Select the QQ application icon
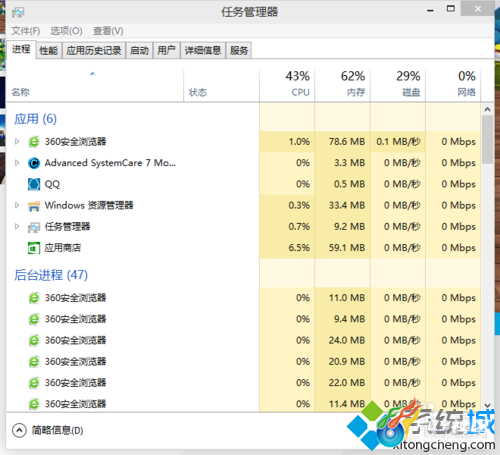Image resolution: width=500 pixels, height=455 pixels. coord(34,184)
